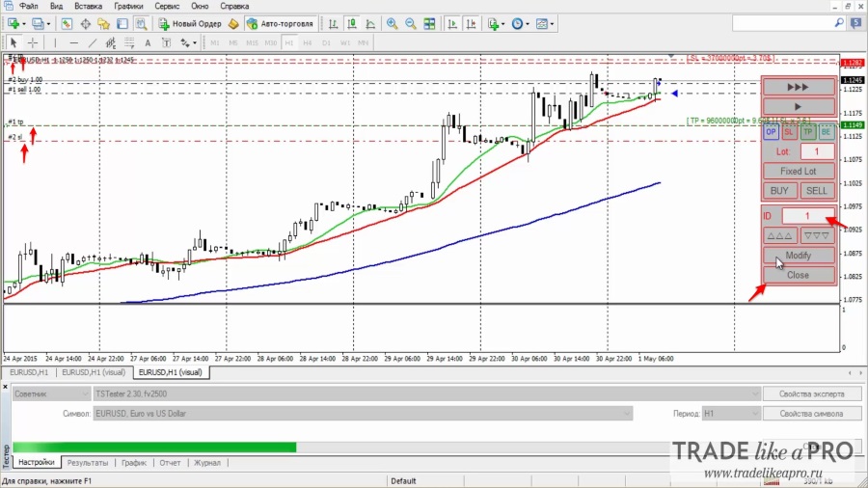
Task: Expand the Templates dropdown arrow
Action: point(552,24)
